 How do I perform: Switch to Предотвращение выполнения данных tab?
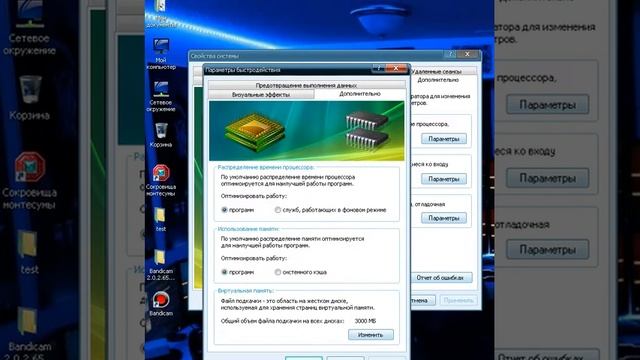pos(307,85)
